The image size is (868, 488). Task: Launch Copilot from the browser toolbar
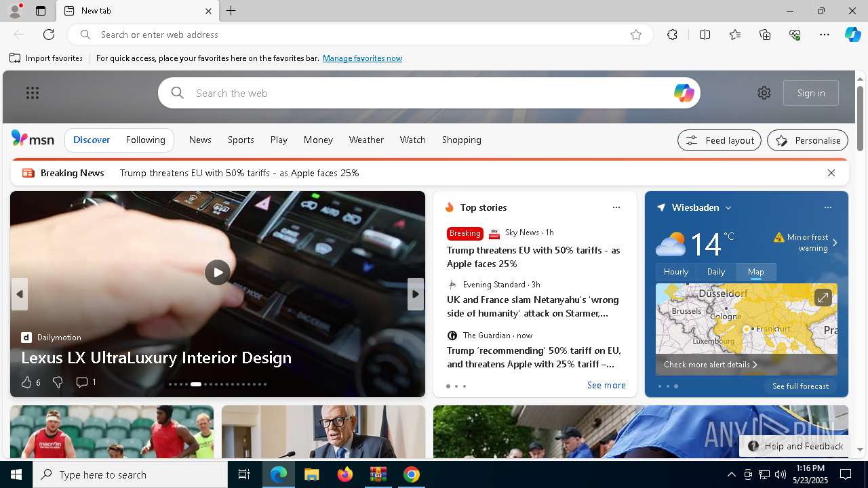pos(852,35)
